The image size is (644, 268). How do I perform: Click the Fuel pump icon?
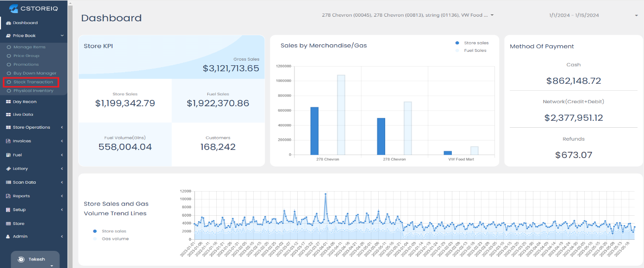pos(8,155)
